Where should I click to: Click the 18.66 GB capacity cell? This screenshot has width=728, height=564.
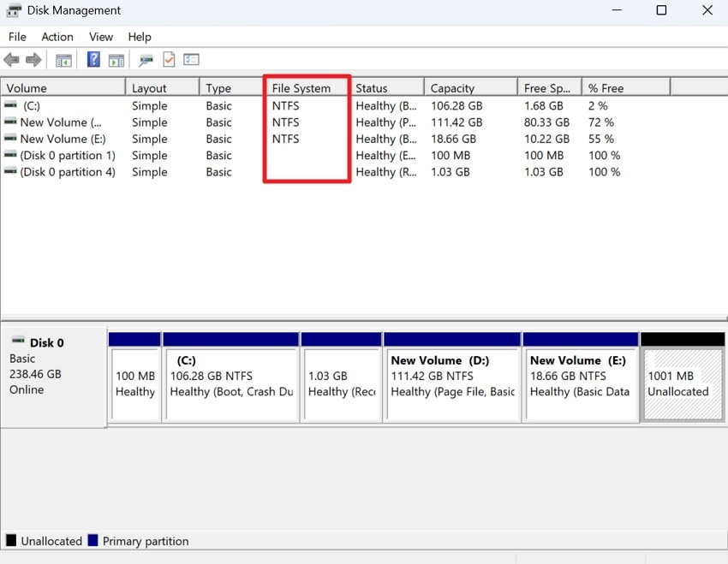point(453,140)
